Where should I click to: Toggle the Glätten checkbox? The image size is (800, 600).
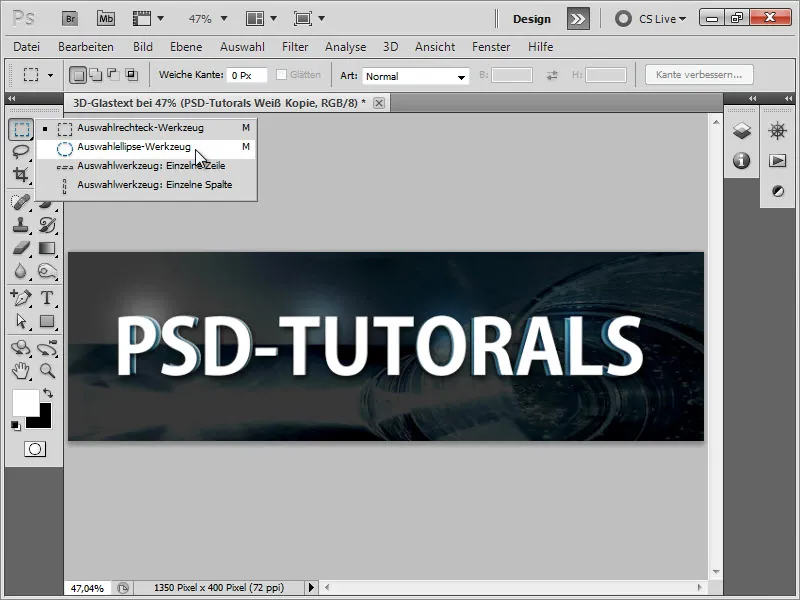point(281,75)
